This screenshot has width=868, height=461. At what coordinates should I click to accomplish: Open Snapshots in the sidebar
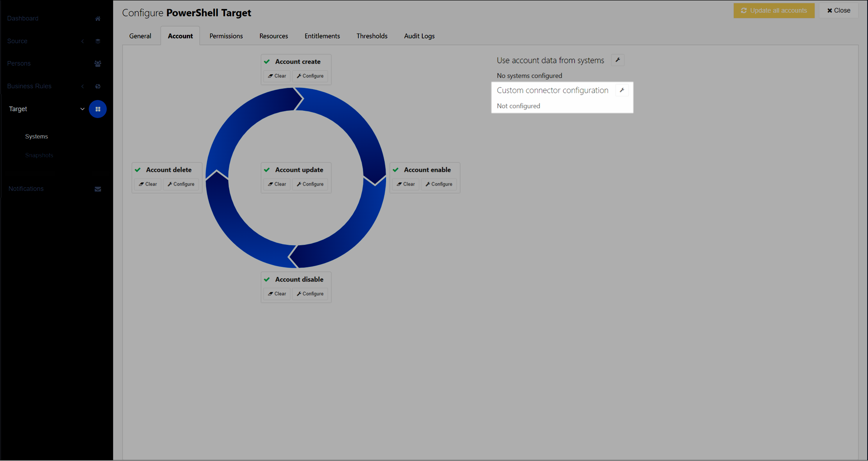39,155
